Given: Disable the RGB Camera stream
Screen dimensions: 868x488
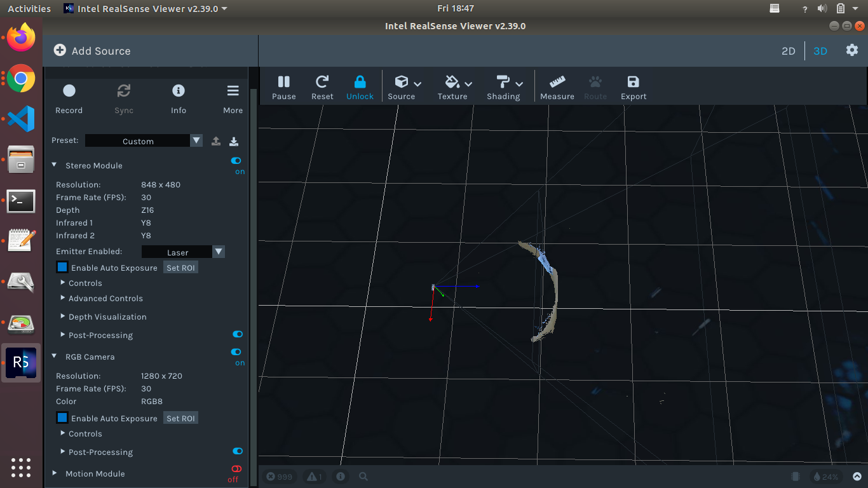Looking at the screenshot, I should coord(236,352).
